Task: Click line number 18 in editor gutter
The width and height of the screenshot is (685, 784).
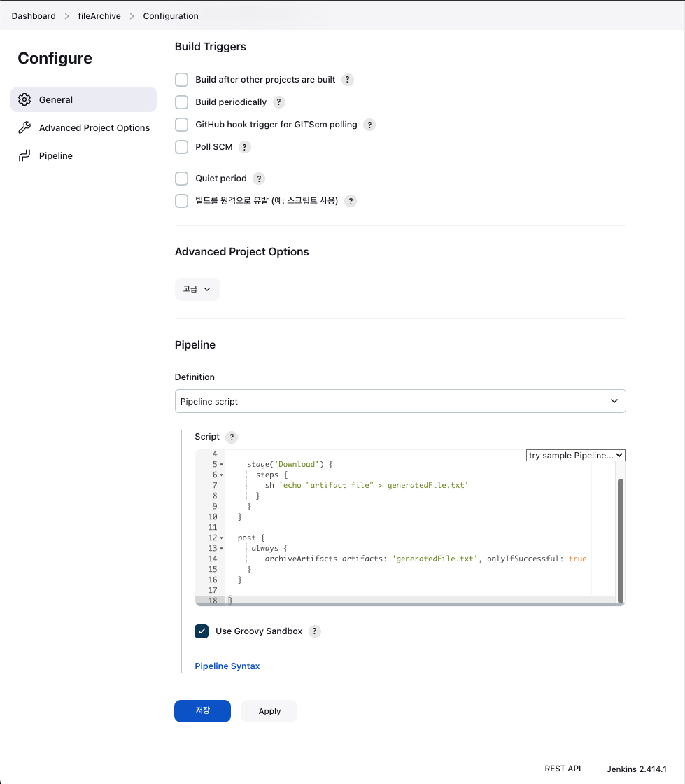Action: [x=213, y=601]
